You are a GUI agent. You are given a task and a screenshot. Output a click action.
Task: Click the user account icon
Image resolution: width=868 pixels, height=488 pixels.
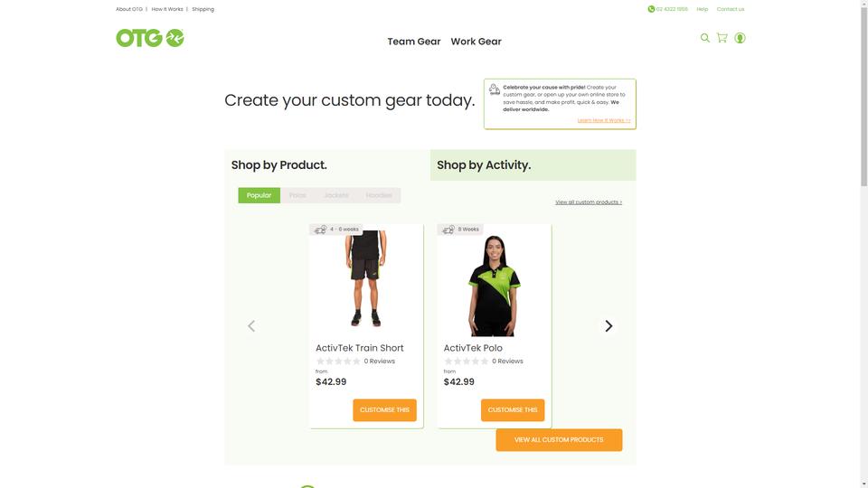pyautogui.click(x=740, y=38)
